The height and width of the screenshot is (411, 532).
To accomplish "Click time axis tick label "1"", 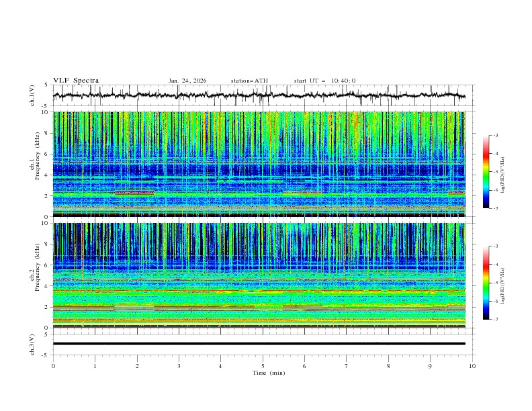I will (95, 366).
